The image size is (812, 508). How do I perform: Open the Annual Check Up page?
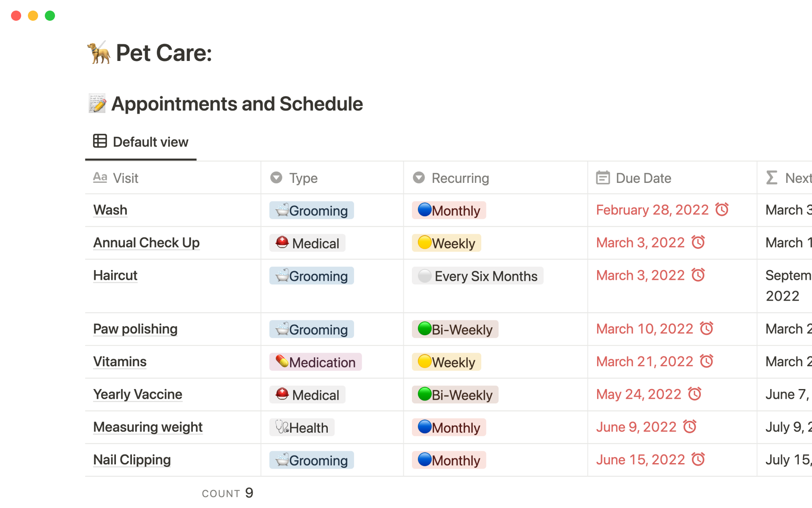pos(146,242)
